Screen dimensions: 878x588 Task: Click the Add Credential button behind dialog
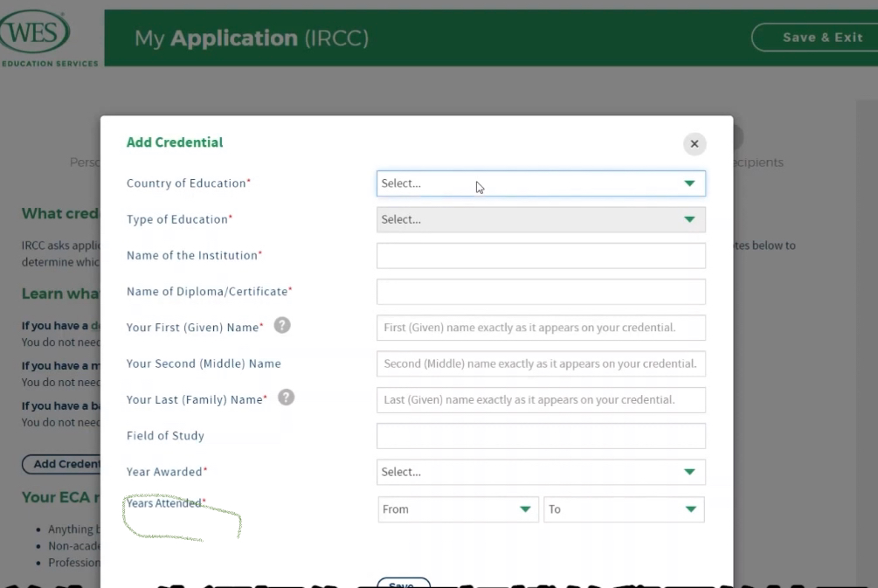pos(62,464)
